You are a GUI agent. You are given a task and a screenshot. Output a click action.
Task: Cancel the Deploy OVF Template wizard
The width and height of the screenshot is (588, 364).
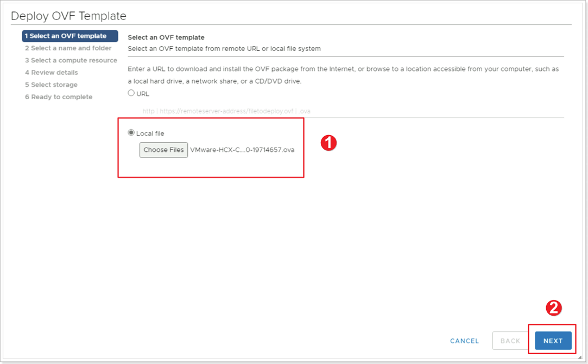pos(464,341)
